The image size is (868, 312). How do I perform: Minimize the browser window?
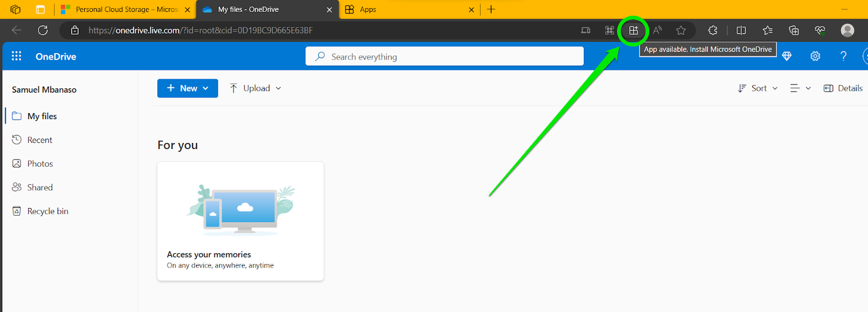point(844,9)
